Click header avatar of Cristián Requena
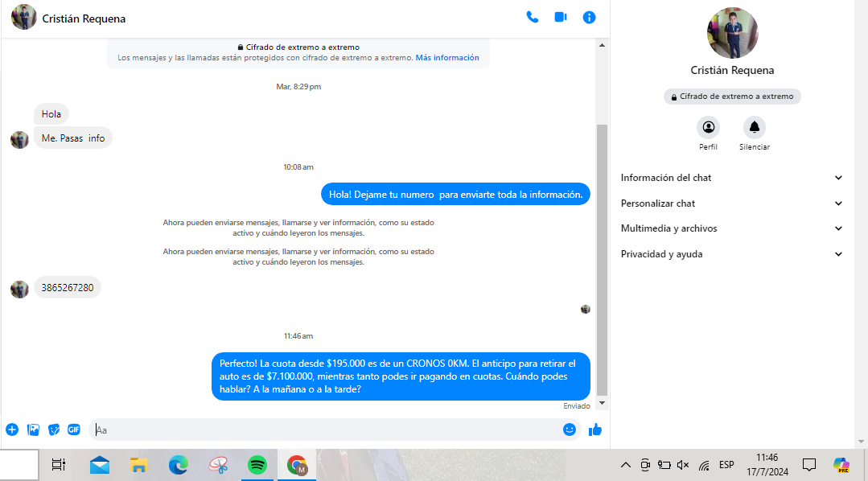 tap(24, 17)
